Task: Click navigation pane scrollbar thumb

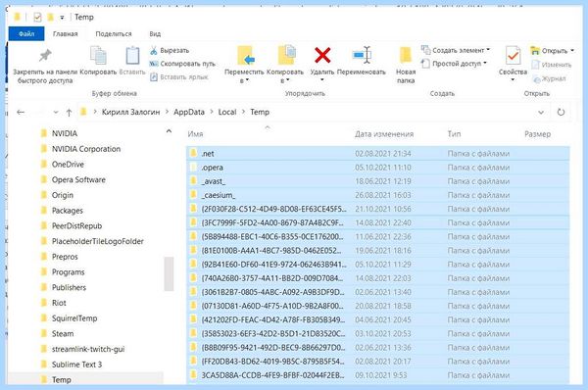Action: pos(169,273)
